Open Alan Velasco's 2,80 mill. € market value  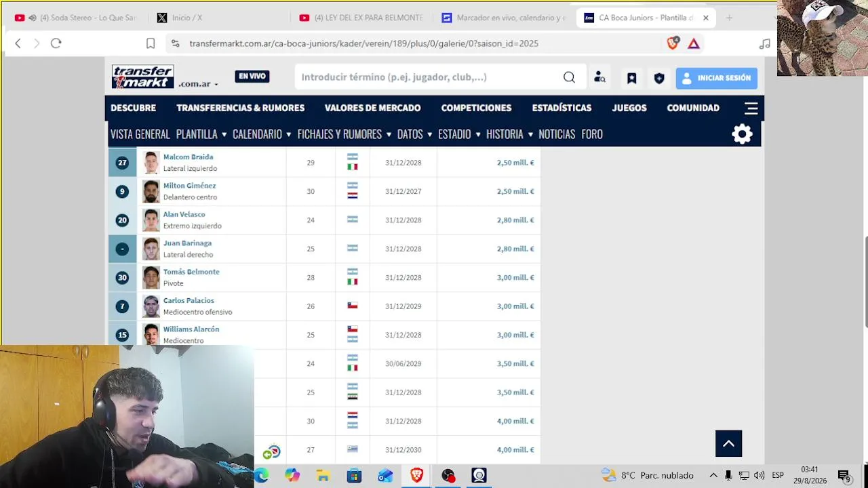click(515, 220)
